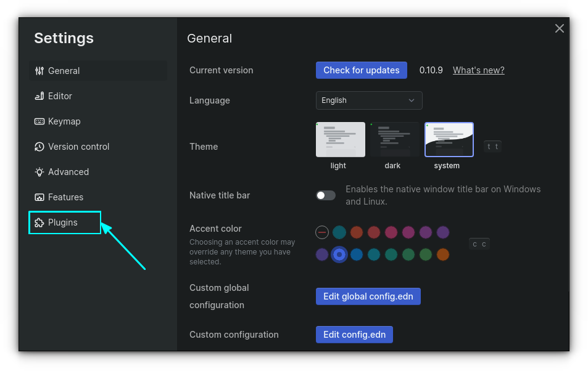The width and height of the screenshot is (588, 371).
Task: Click the General sliders icon in sidebar
Action: (39, 71)
